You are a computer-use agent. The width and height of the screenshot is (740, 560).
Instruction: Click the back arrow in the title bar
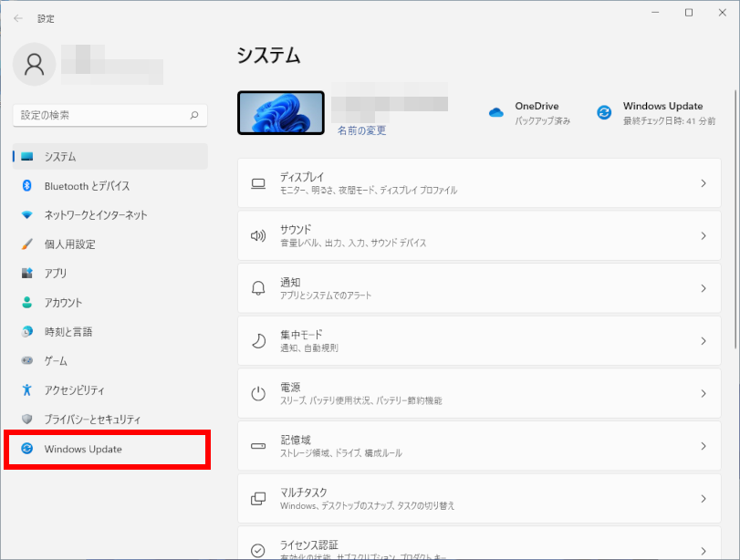point(18,18)
